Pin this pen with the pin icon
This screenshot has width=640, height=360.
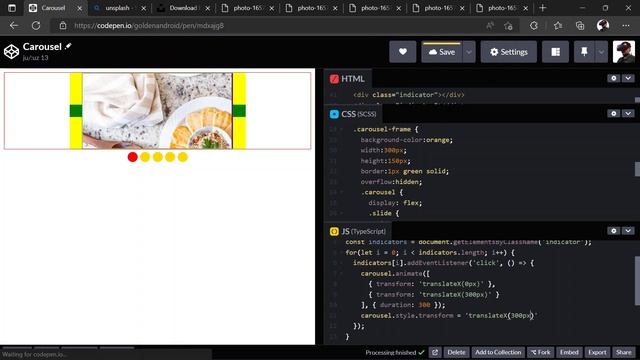tap(584, 52)
